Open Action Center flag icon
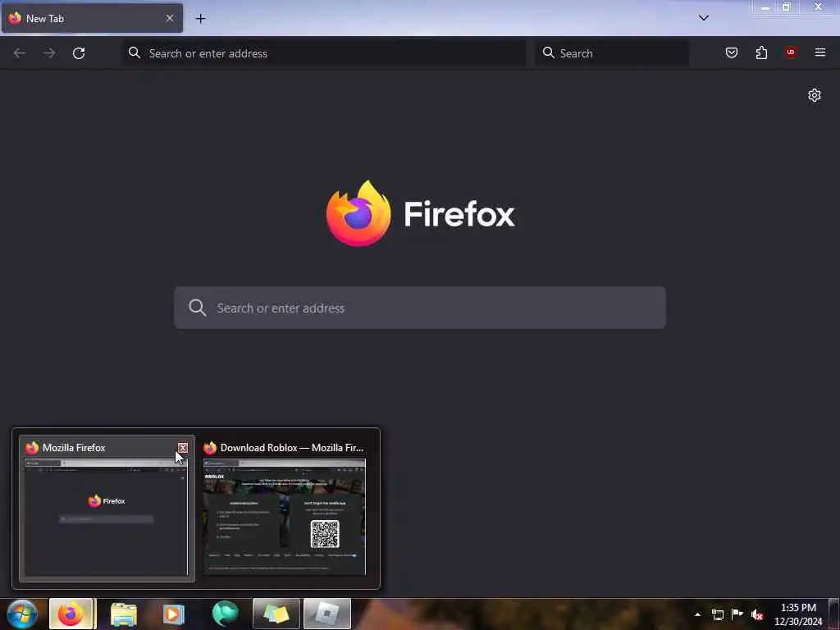The width and height of the screenshot is (840, 630). (x=737, y=614)
